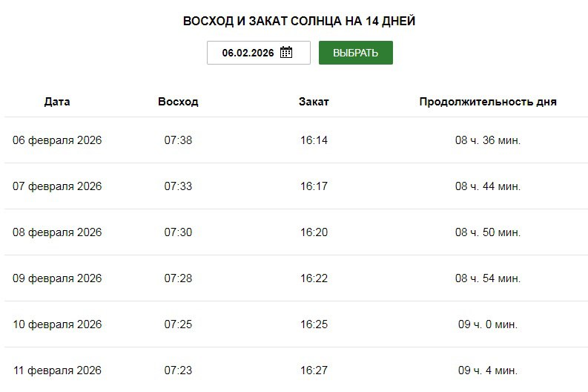Click the 08 ч. 36 мин. duration
The width and height of the screenshot is (588, 392).
coord(487,140)
